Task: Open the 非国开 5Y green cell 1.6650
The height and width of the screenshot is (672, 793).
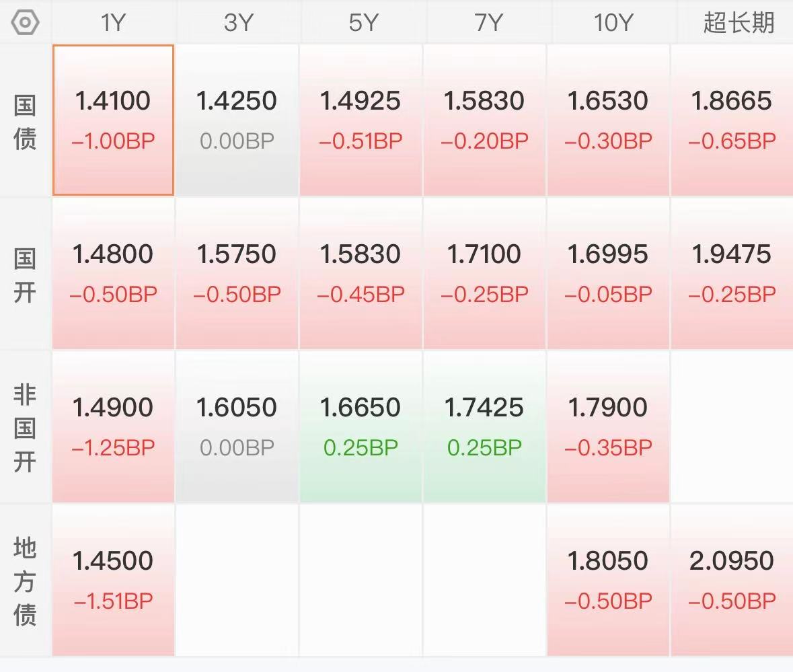Action: tap(361, 426)
